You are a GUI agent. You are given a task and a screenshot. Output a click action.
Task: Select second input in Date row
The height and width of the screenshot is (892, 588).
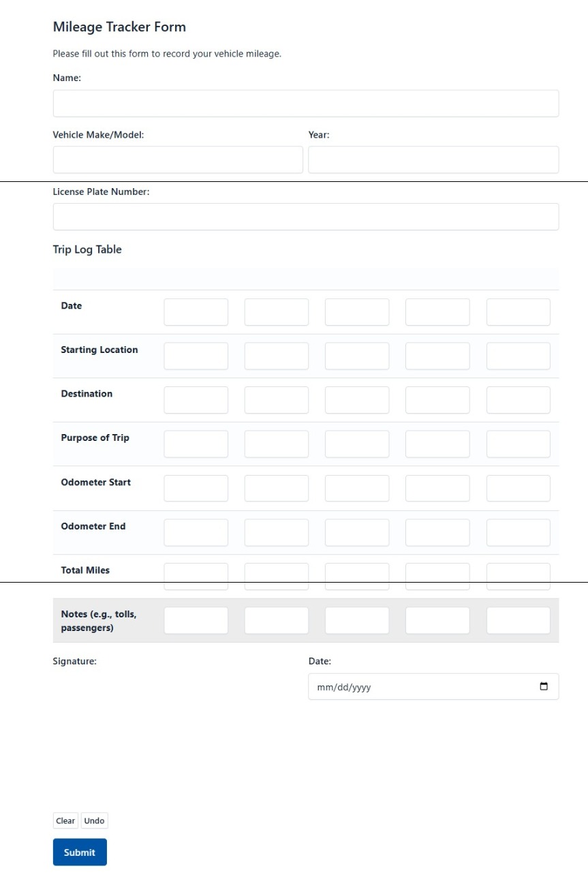pos(277,312)
